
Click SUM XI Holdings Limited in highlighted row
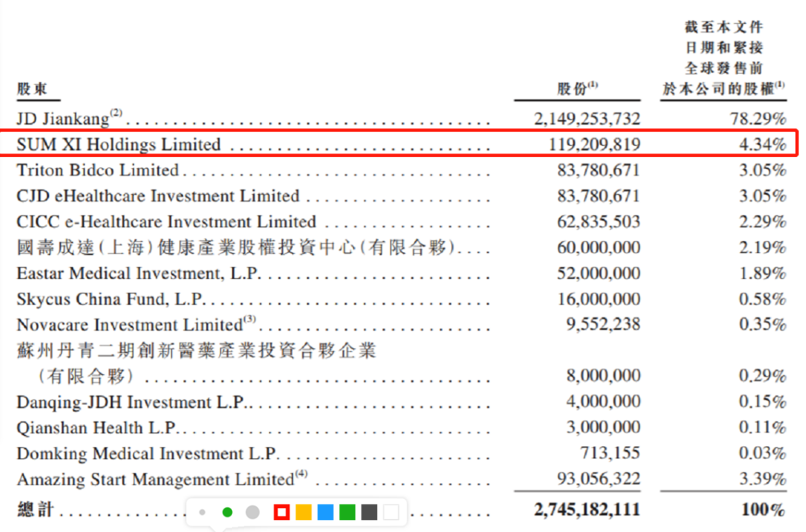(x=118, y=144)
